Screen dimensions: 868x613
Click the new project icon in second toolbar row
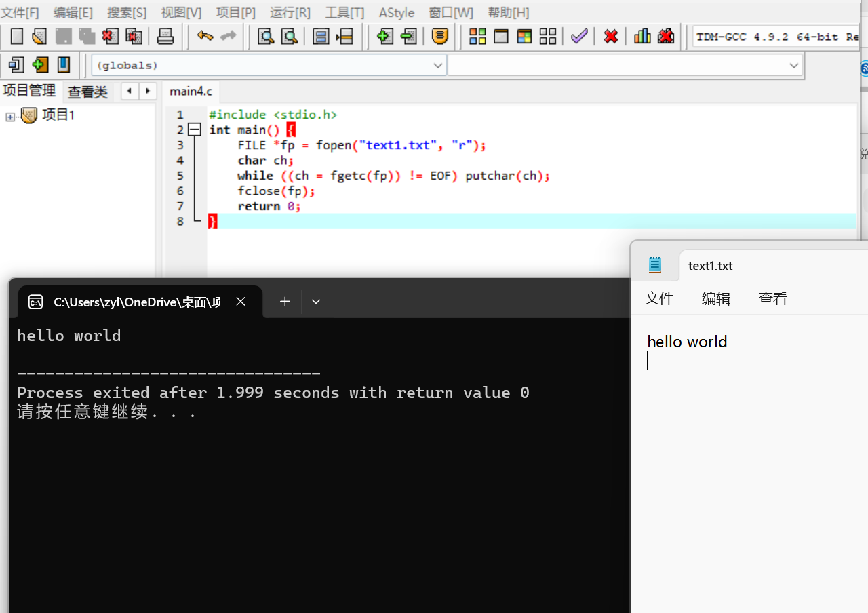(x=16, y=64)
